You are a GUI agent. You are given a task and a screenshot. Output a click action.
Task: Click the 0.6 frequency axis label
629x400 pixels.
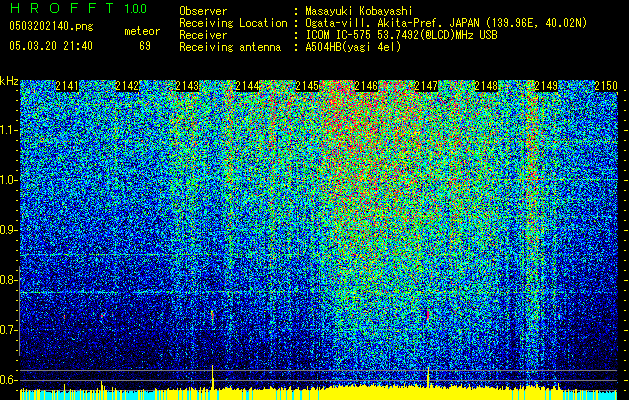click(8, 380)
